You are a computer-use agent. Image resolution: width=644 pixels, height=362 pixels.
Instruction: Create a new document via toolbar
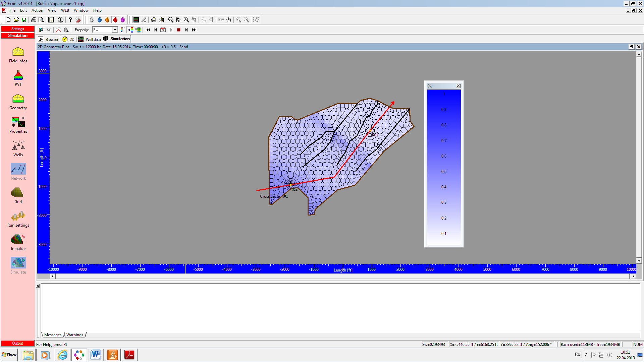(8, 20)
